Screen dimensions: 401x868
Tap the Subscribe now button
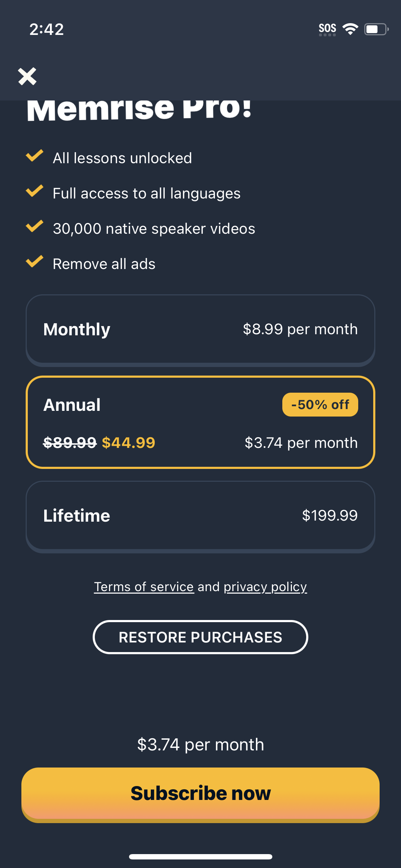(x=200, y=794)
